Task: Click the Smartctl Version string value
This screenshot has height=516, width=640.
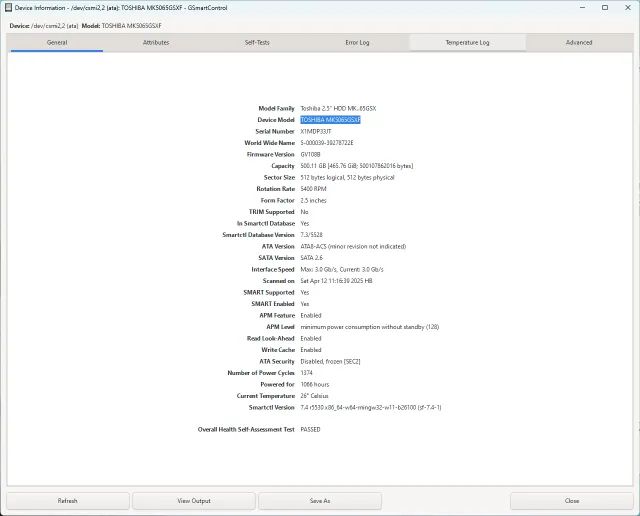Action: pos(371,407)
